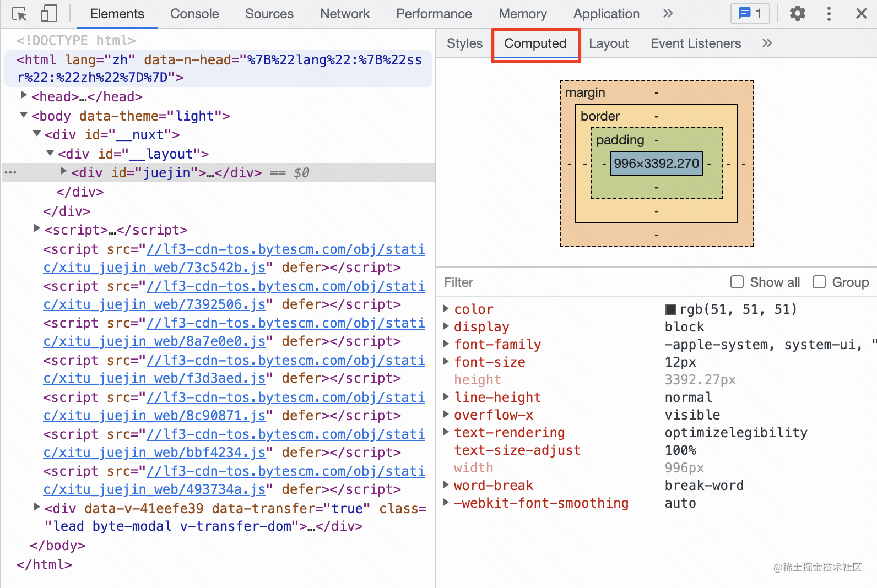Switch to the Styles sidebar tab
Screen dimensions: 877x588
click(x=464, y=43)
